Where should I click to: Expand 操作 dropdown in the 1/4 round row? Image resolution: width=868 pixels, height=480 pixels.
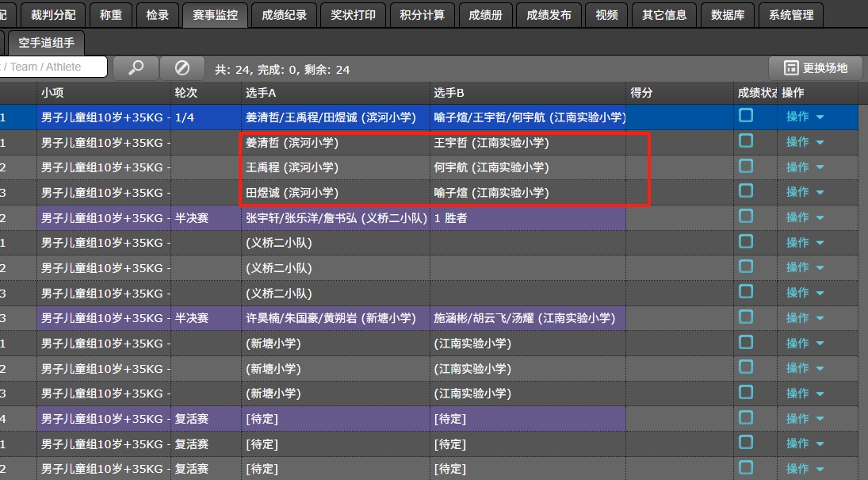805,117
